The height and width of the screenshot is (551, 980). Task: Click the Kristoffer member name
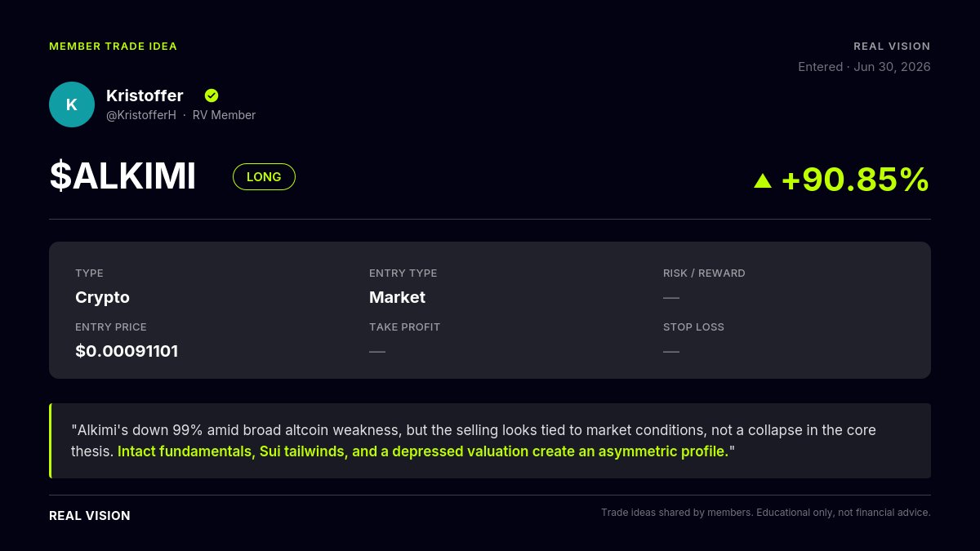[145, 96]
